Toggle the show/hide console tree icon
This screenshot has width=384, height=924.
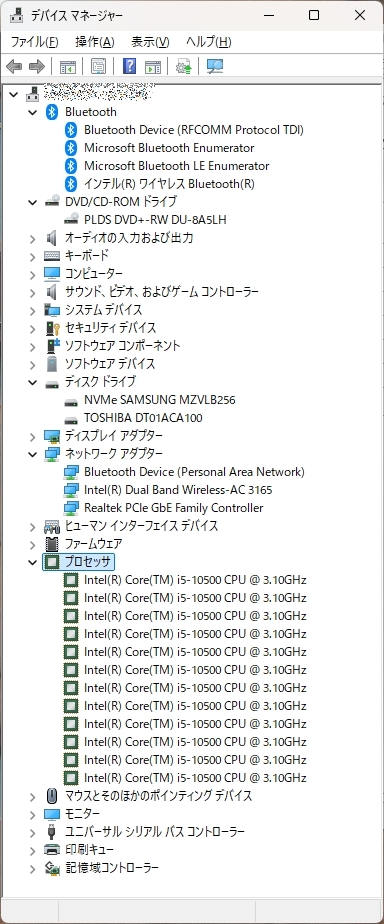tap(68, 67)
